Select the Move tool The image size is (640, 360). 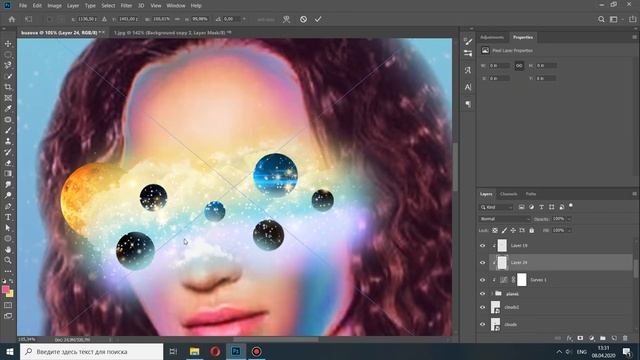point(8,44)
